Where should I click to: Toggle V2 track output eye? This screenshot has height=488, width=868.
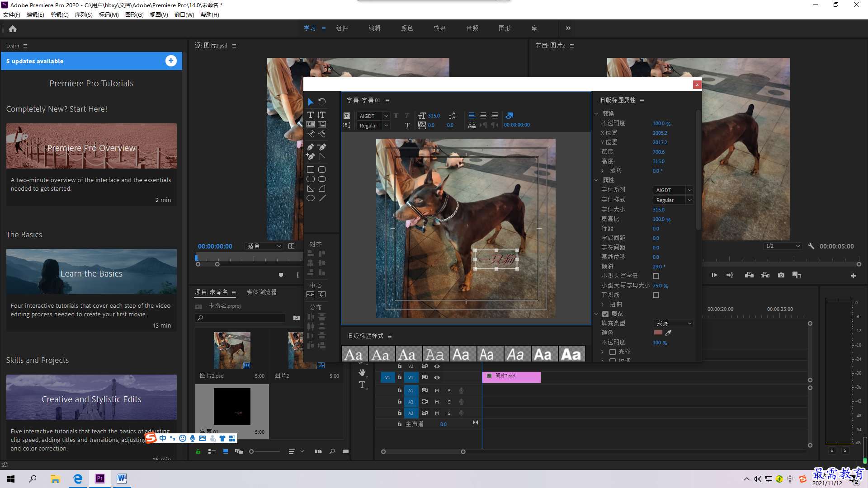437,366
